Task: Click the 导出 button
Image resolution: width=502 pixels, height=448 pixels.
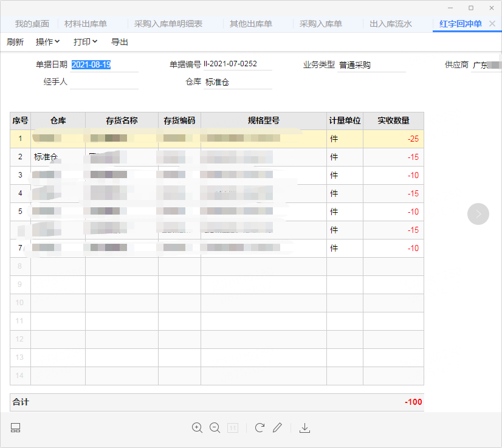Action: 119,42
